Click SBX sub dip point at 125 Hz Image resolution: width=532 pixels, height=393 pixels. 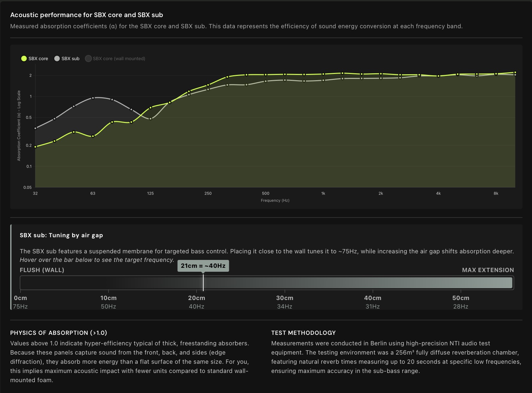pos(150,119)
